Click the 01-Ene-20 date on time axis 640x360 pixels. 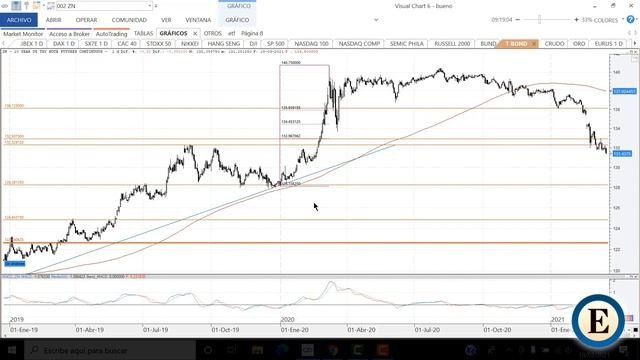click(294, 330)
